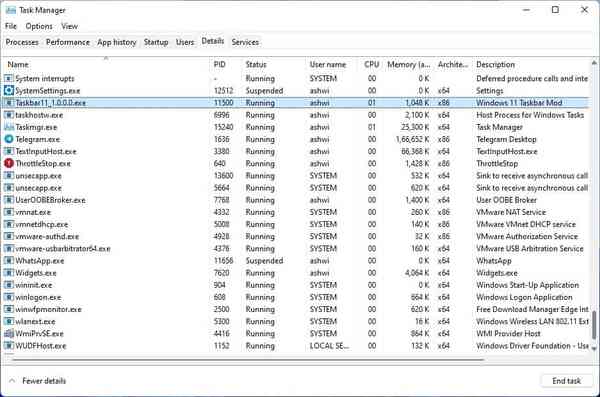Click the 'LOCAL SE...' user name cell

329,346
